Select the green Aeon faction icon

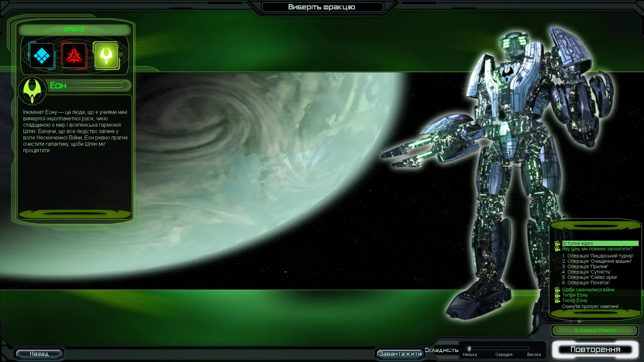click(106, 56)
